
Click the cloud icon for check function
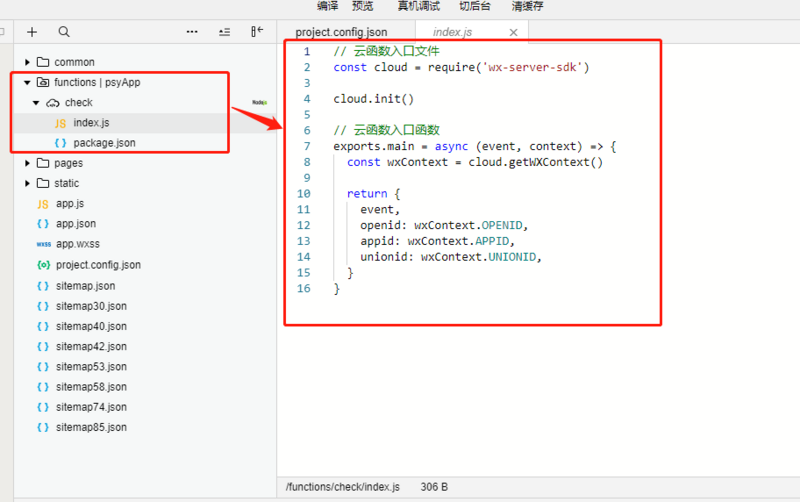click(x=53, y=103)
